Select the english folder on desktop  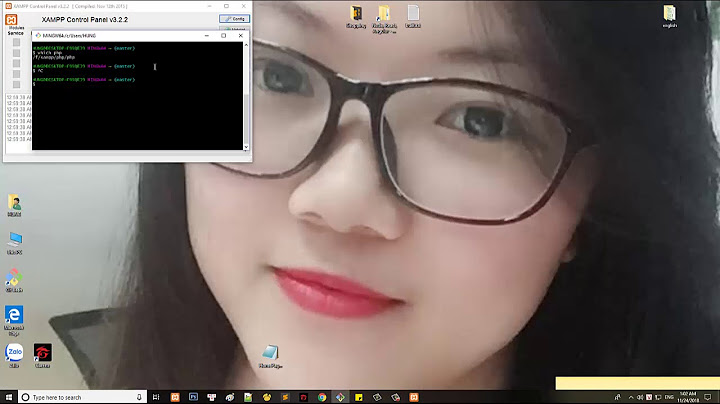(x=669, y=16)
